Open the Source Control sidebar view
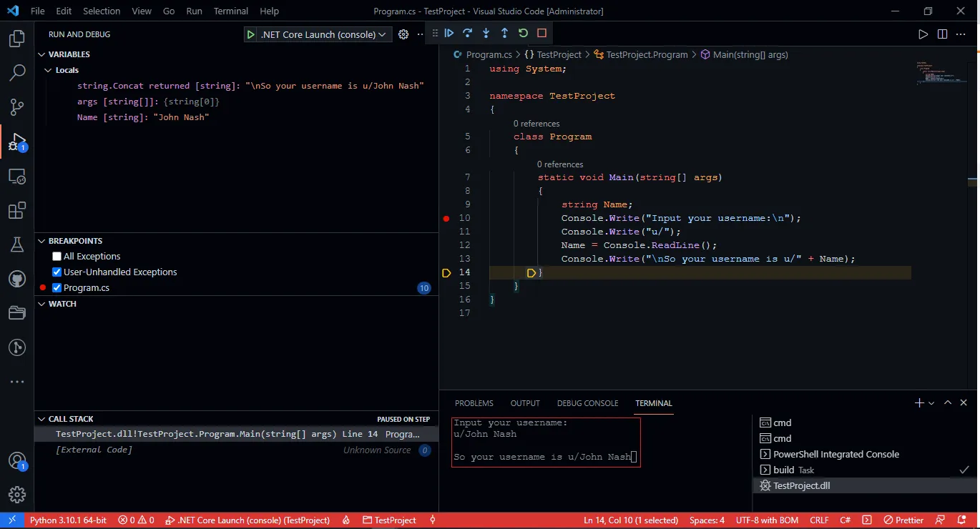Image resolution: width=980 pixels, height=529 pixels. [17, 107]
